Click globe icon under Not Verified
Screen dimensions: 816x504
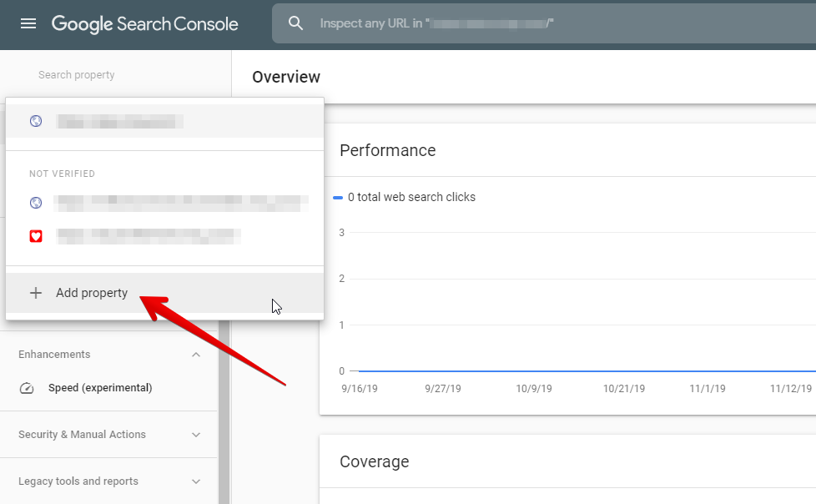click(x=36, y=203)
